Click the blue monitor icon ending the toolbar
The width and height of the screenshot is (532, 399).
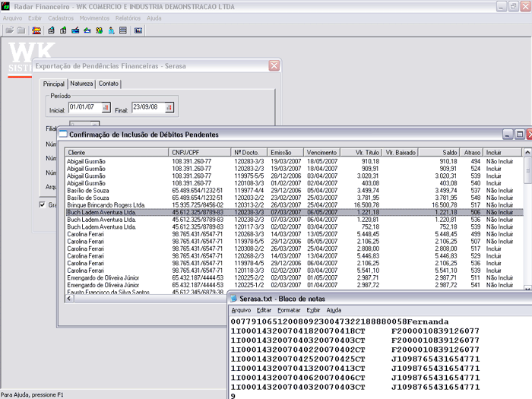click(x=138, y=30)
